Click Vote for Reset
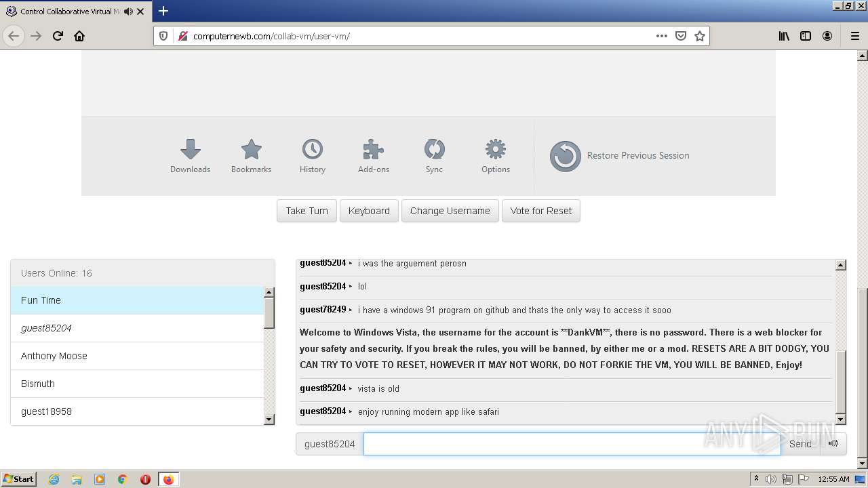This screenshot has height=488, width=868. coord(541,211)
